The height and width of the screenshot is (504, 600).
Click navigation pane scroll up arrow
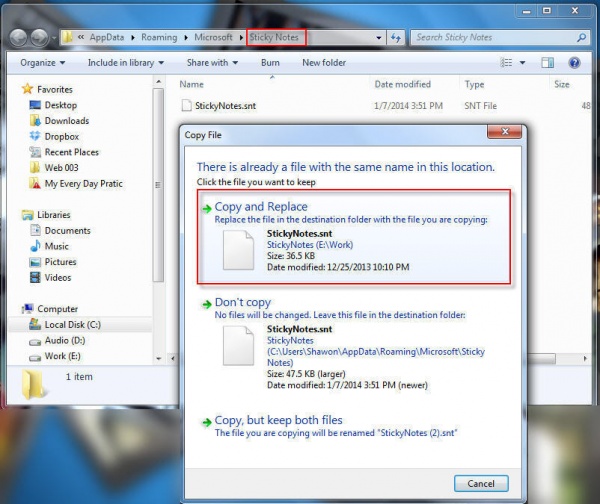pyautogui.click(x=158, y=82)
